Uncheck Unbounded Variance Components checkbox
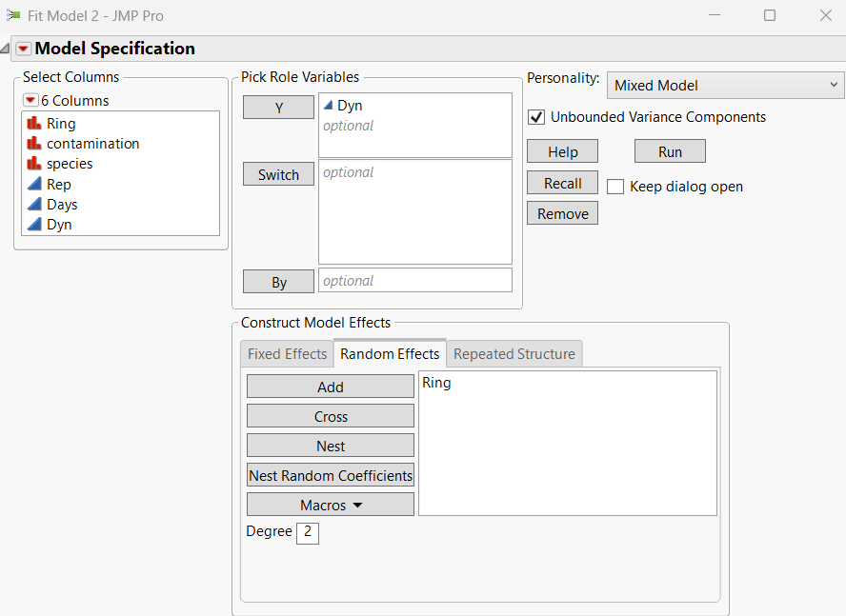Image resolution: width=846 pixels, height=616 pixels. coord(535,117)
